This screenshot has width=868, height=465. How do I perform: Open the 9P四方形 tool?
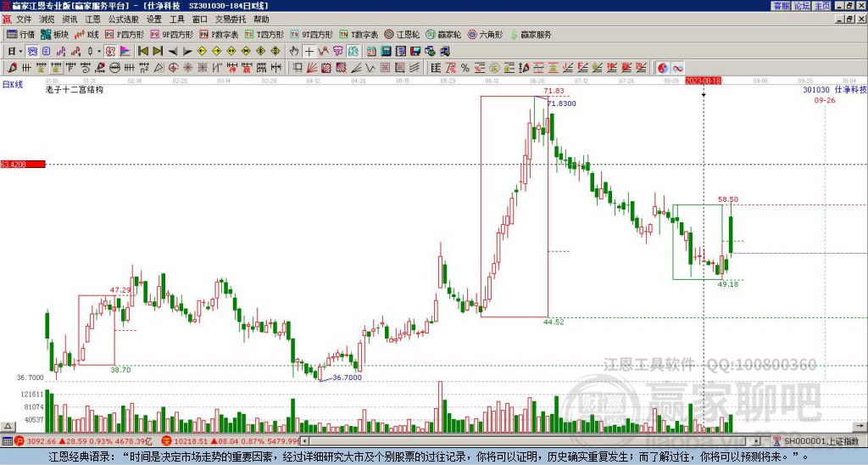[172, 34]
